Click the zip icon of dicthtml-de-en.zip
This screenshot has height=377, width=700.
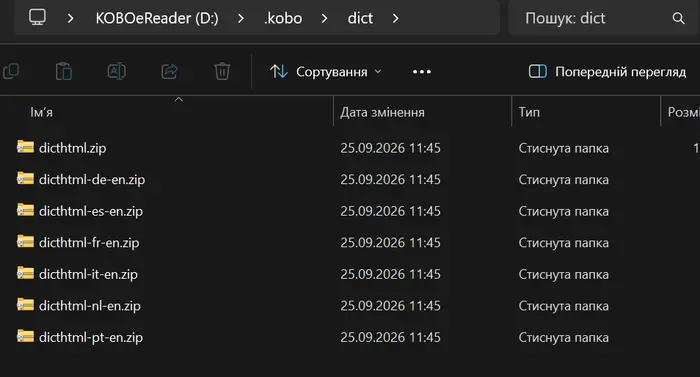pyautogui.click(x=25, y=178)
